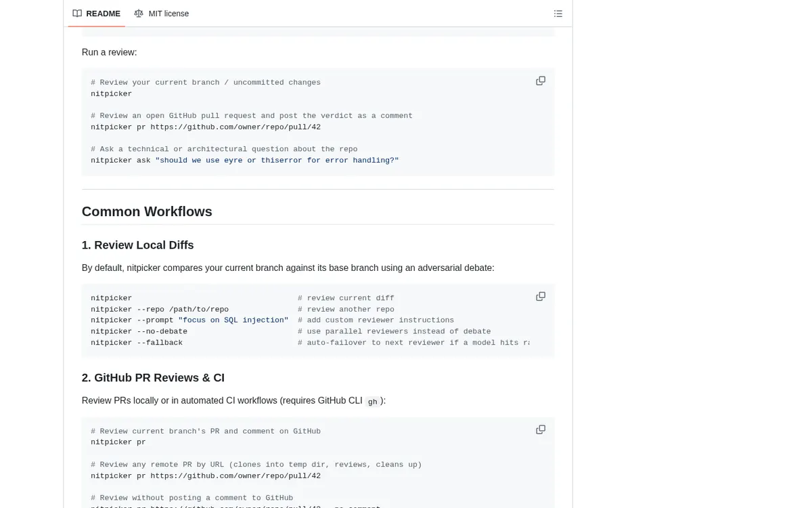Click the sentence "Review PRs locally or in automated CI"

[233, 401]
